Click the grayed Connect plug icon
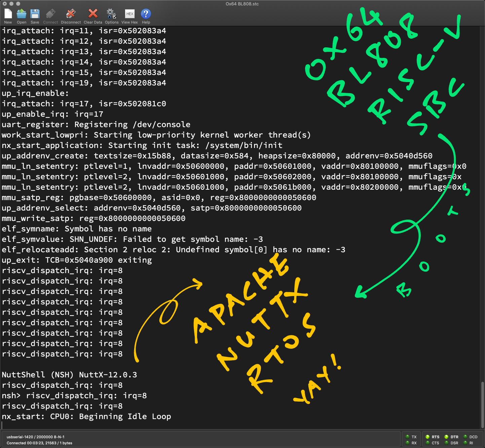 pos(50,14)
